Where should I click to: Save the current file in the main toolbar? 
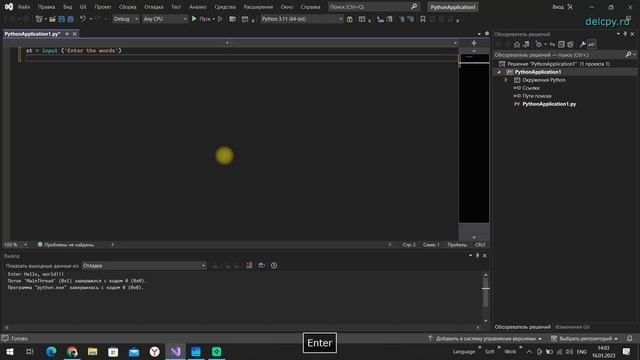62,19
